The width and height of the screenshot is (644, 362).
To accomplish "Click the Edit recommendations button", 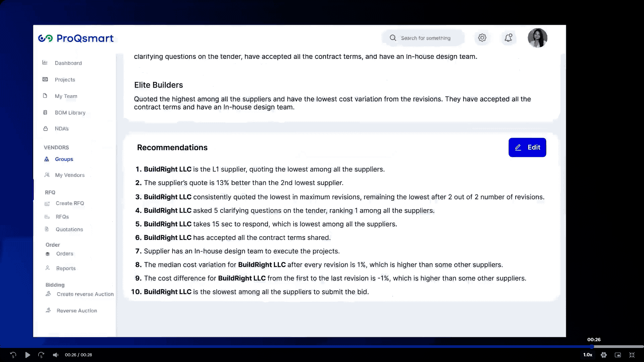I will pos(527,147).
